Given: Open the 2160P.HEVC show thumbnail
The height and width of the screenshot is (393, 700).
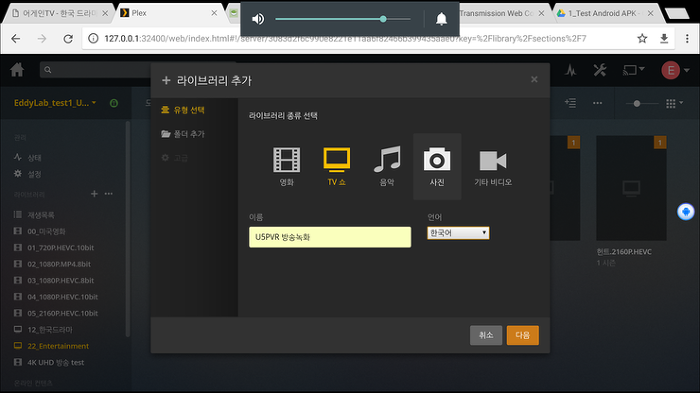Looking at the screenshot, I should click(x=631, y=188).
